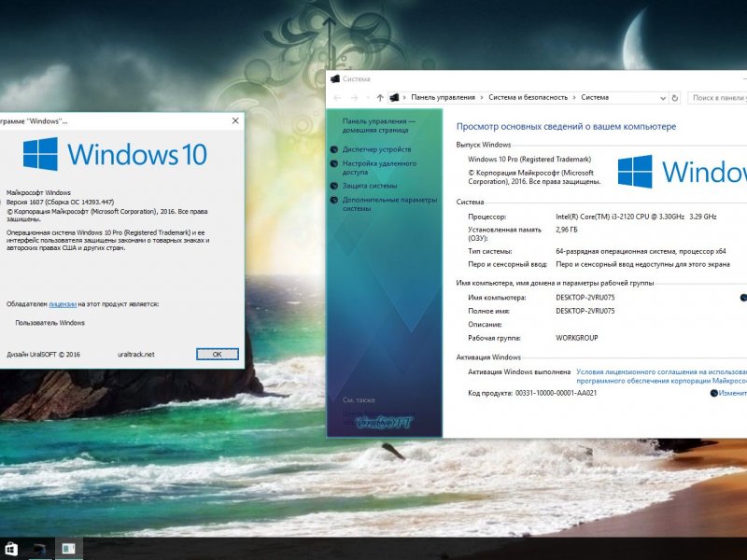Screen dimensions: 747x560
Task: Click the shield icon next to Код продукта row
Action: 713,393
